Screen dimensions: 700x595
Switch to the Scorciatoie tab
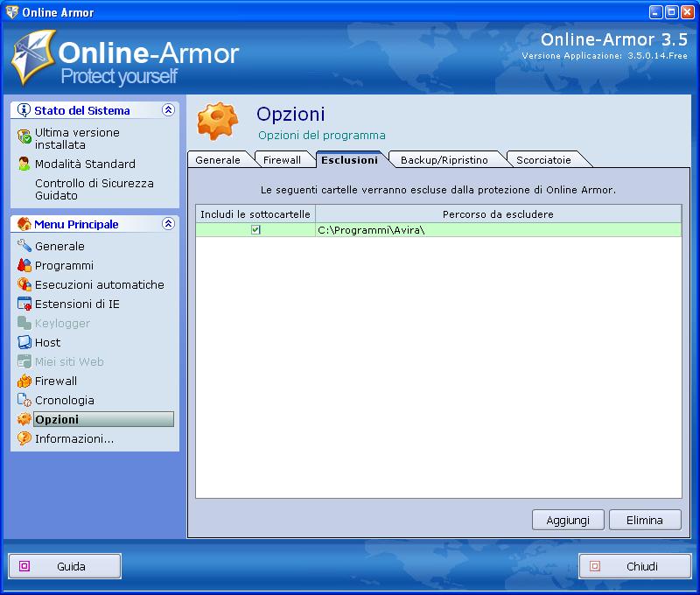point(543,160)
